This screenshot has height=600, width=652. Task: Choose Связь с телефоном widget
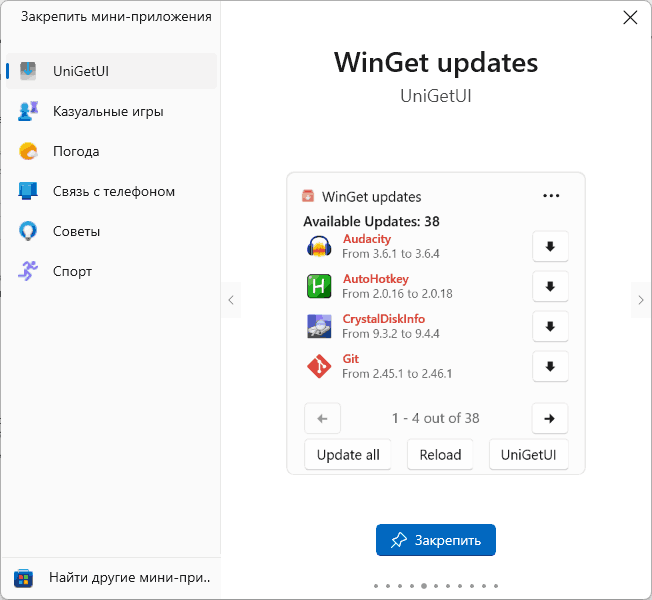(111, 191)
